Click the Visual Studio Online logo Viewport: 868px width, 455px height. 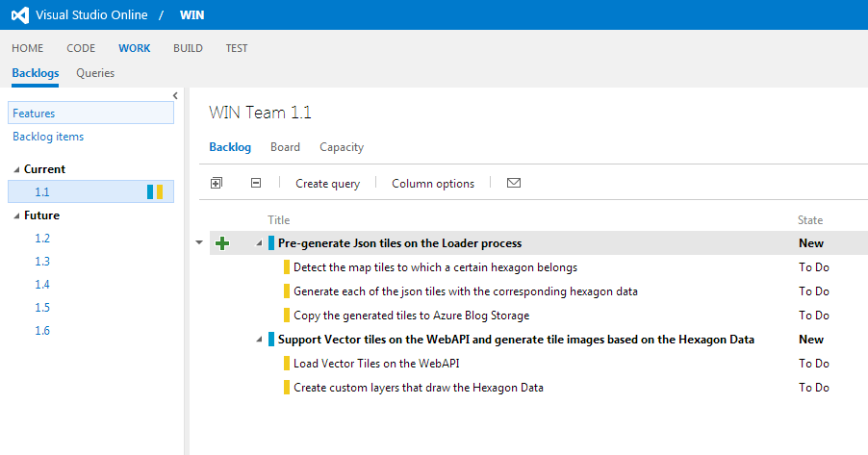20,15
